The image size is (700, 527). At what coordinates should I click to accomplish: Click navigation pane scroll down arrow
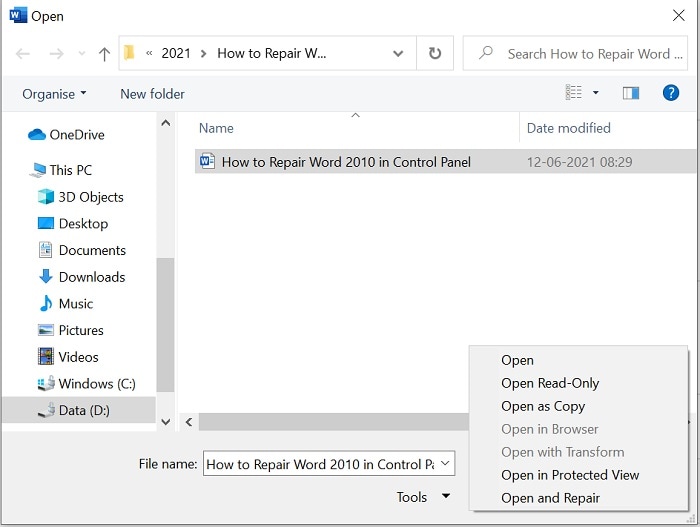[x=166, y=422]
